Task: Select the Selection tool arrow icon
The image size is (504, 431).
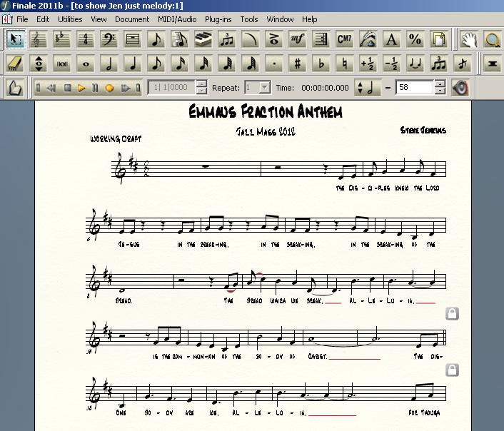Action: pos(15,39)
